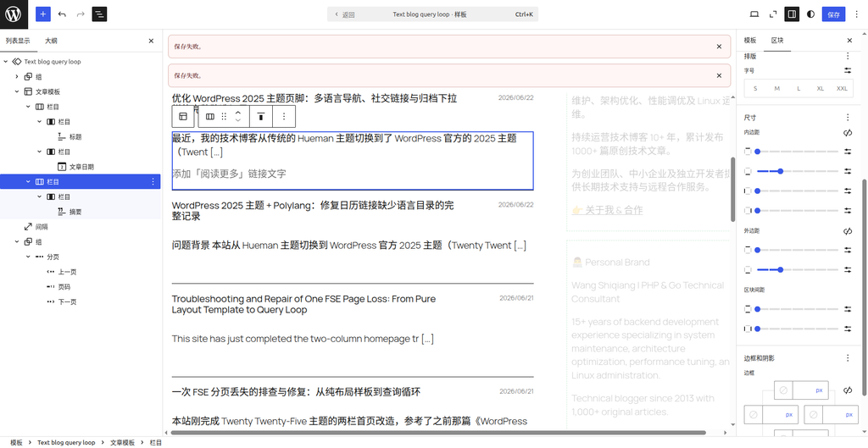The height and width of the screenshot is (448, 868).
Task: Click the top padding slider
Action: tap(797, 151)
